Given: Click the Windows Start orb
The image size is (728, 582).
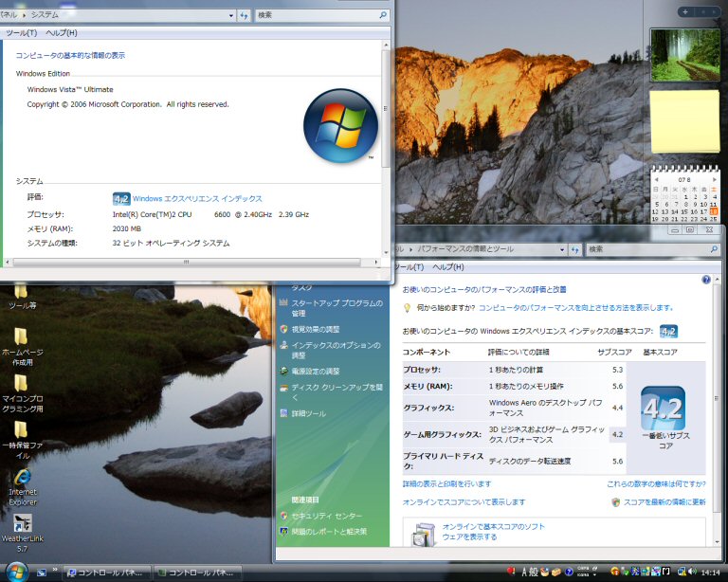Looking at the screenshot, I should 17,571.
